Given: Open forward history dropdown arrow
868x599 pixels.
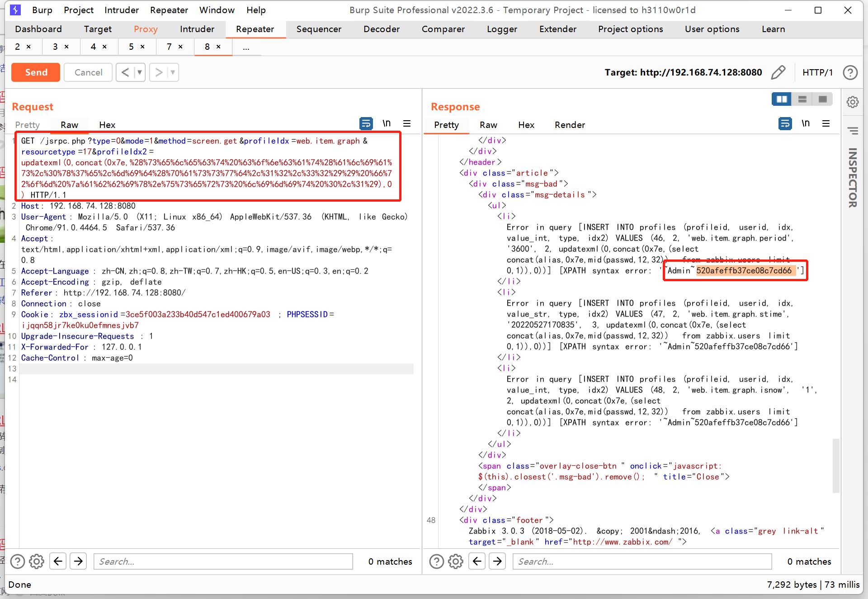Looking at the screenshot, I should coord(173,72).
